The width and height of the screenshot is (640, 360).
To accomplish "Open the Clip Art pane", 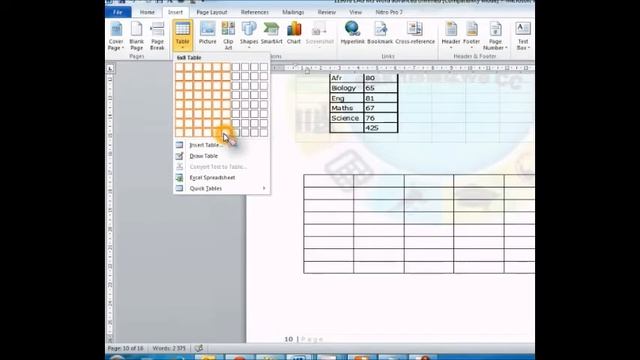I will tap(228, 36).
